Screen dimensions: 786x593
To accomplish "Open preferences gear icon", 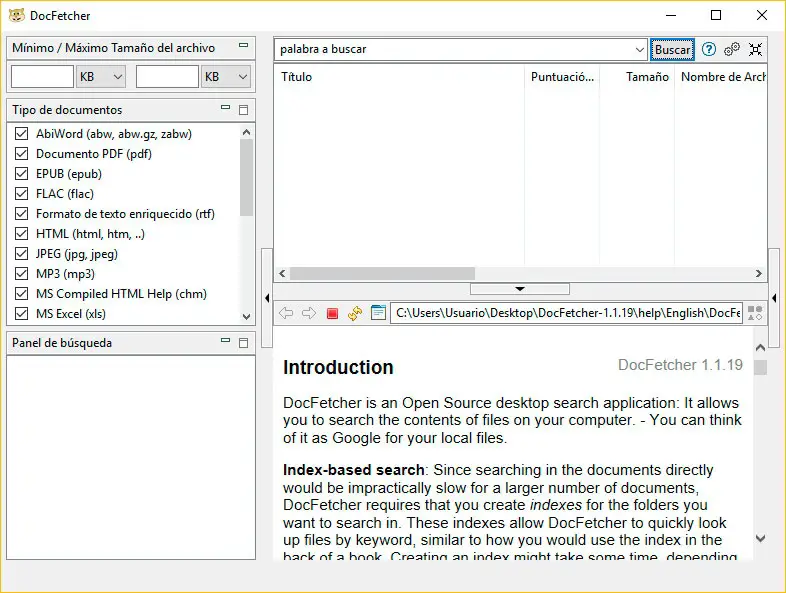I will [x=732, y=49].
